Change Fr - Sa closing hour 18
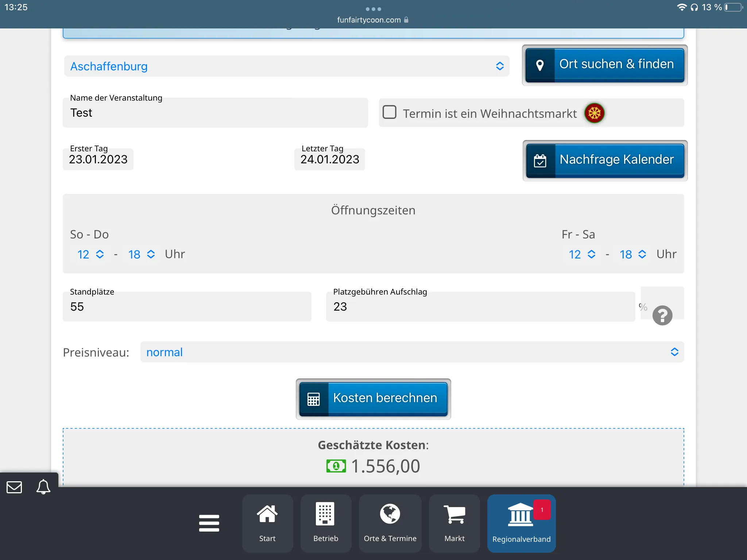The width and height of the screenshot is (747, 560). (x=633, y=254)
